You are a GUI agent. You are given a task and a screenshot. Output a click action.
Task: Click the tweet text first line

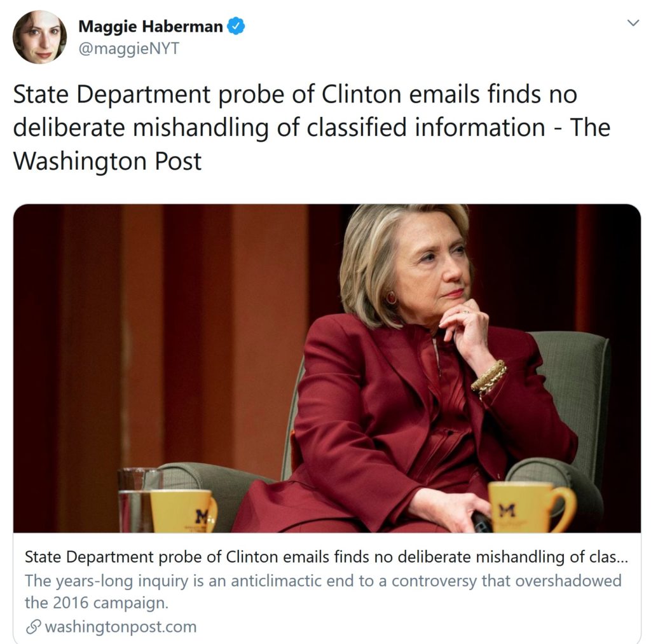tap(295, 95)
